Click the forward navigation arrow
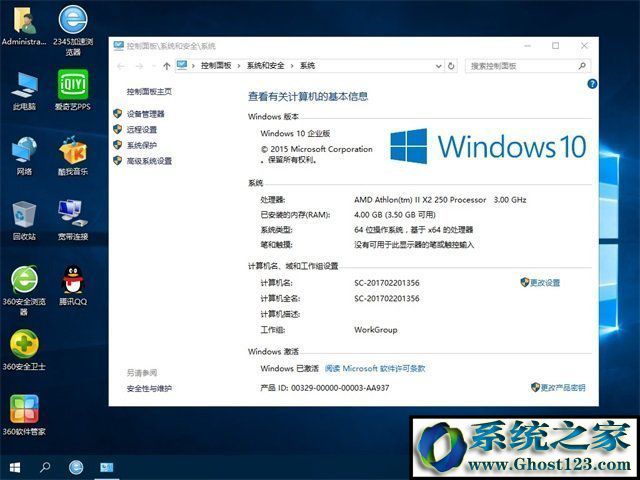 140,66
